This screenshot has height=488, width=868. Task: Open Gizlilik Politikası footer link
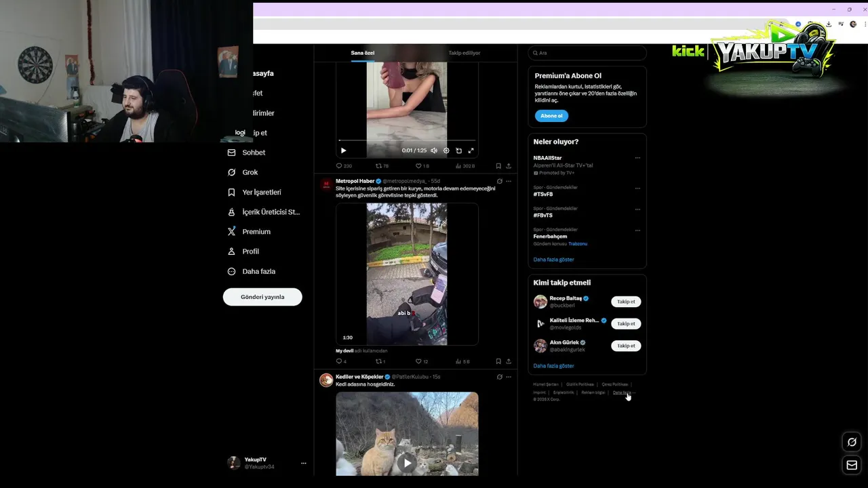tap(580, 384)
